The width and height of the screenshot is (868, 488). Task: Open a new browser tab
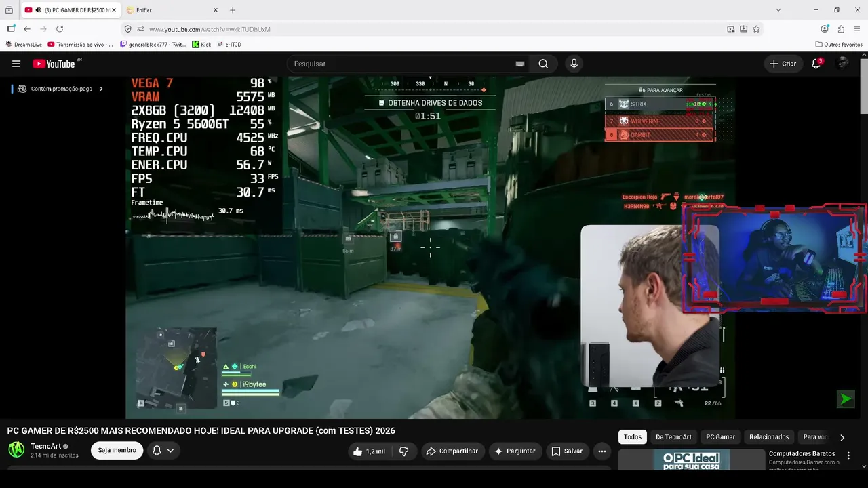233,10
